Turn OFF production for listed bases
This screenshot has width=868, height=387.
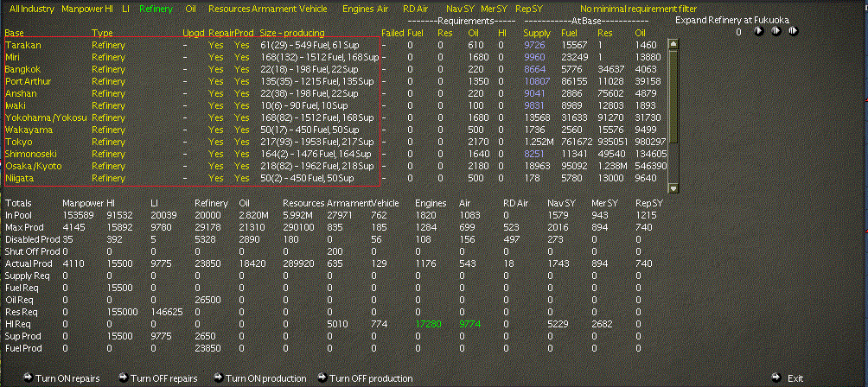[x=365, y=378]
